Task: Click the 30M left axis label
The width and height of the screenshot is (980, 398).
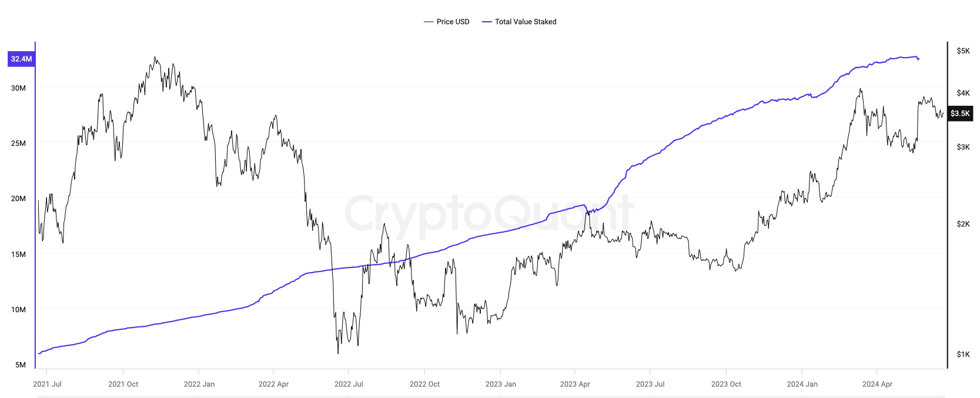Action: 18,88
